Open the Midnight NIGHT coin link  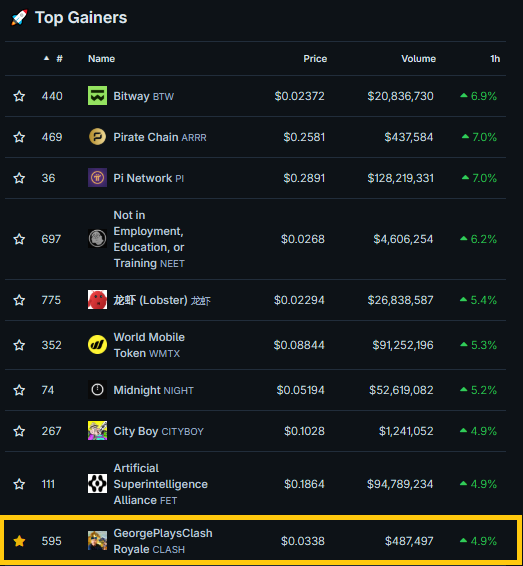click(153, 390)
